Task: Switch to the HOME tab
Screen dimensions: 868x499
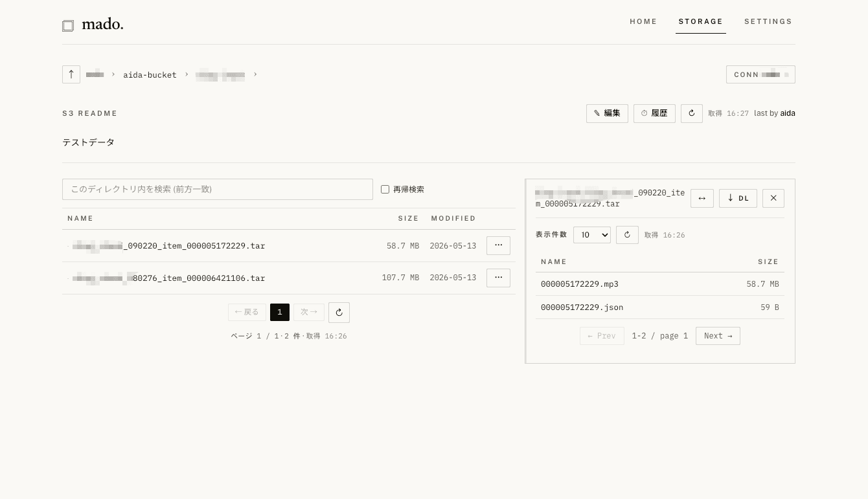Action: point(643,21)
